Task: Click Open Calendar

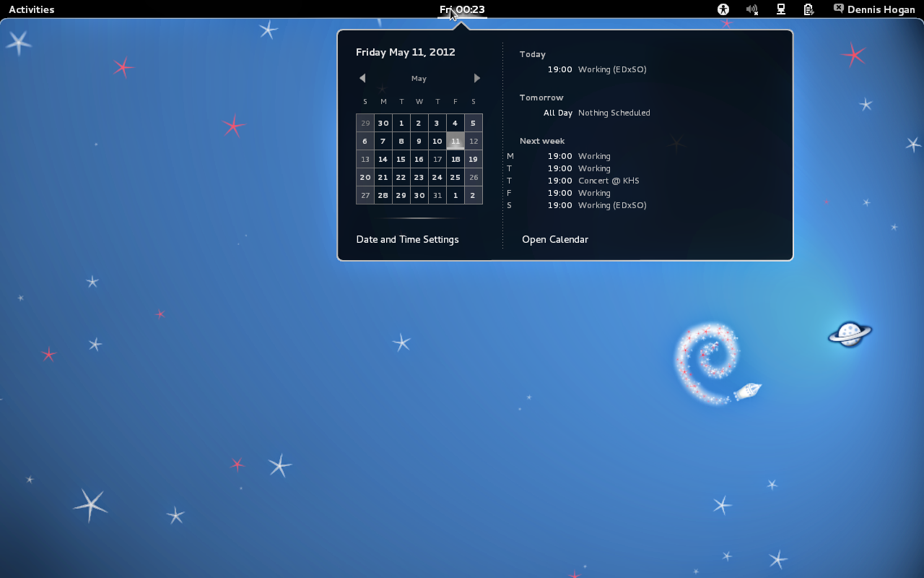Action: click(554, 239)
